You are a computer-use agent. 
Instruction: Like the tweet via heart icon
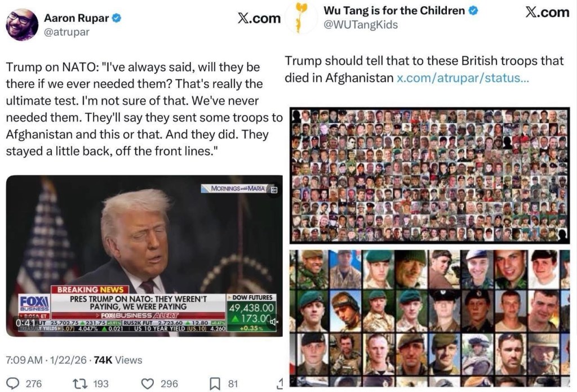tap(148, 384)
